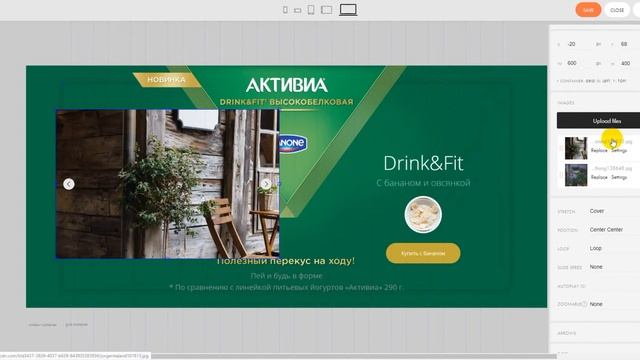Select the tablet landscape device icon
The width and height of the screenshot is (640, 360).
pyautogui.click(x=327, y=10)
